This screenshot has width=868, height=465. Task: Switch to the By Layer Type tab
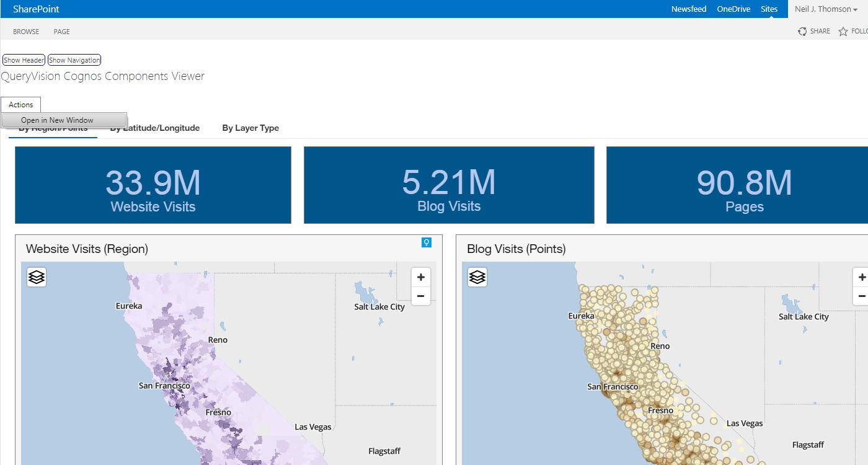point(250,128)
